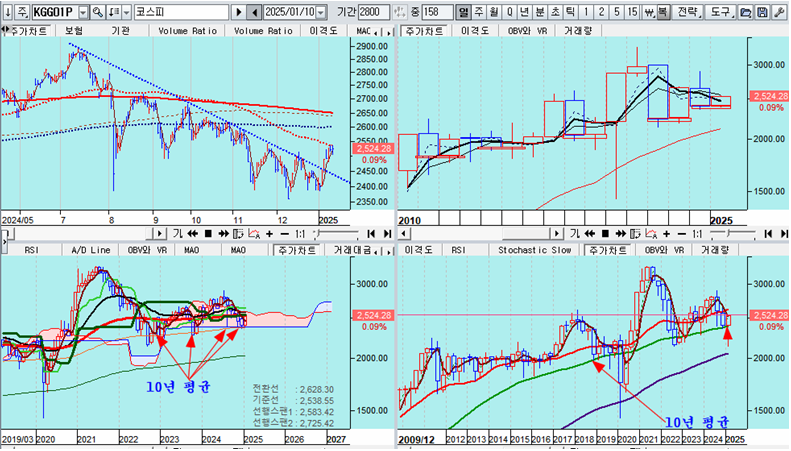This screenshot has height=451, width=791.
Task: Open the chart file folder icon
Action: 746,12
